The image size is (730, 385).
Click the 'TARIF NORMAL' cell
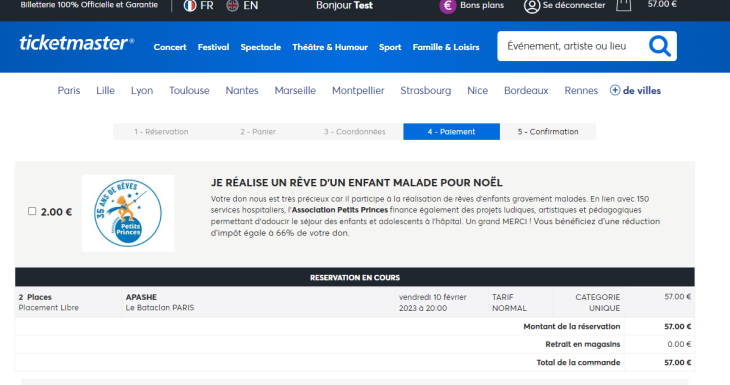[520, 302]
